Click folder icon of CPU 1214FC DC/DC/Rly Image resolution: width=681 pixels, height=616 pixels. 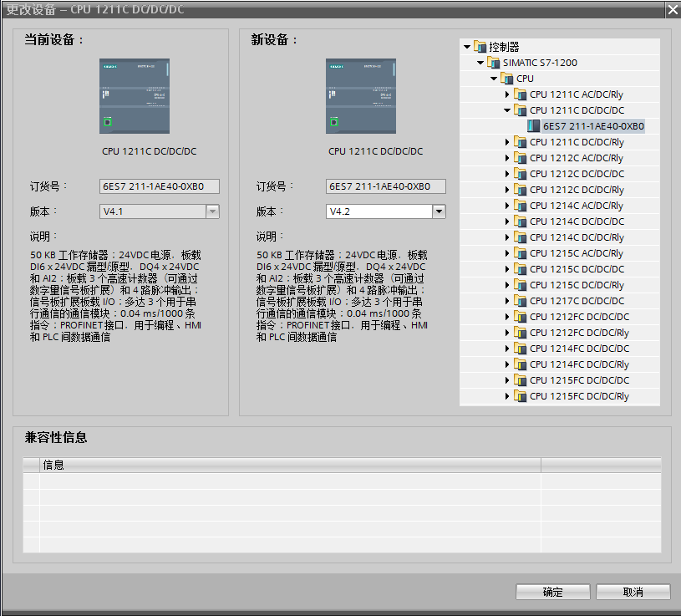tap(521, 364)
